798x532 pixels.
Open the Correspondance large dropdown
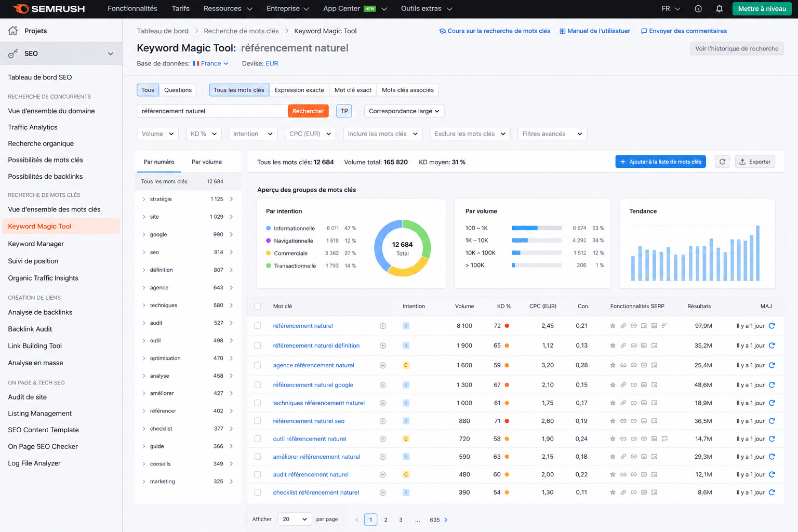coord(404,111)
